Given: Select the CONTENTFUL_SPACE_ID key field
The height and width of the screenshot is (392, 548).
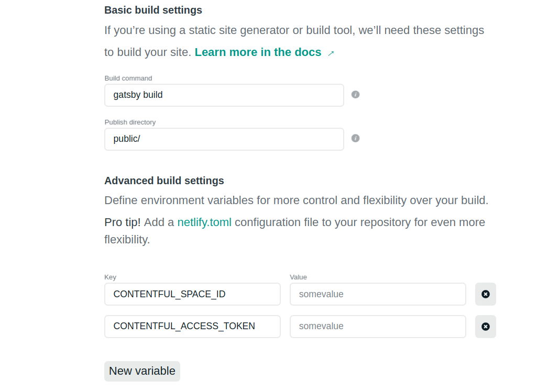Looking at the screenshot, I should point(192,294).
